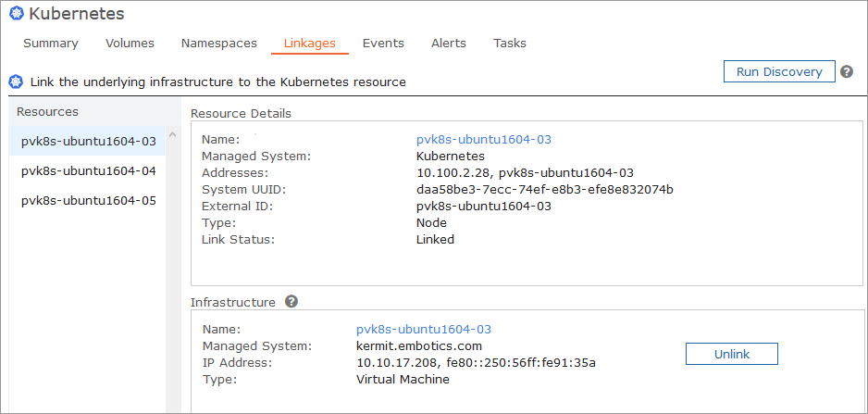Open the help icon next to Run Discovery

pyautogui.click(x=847, y=71)
